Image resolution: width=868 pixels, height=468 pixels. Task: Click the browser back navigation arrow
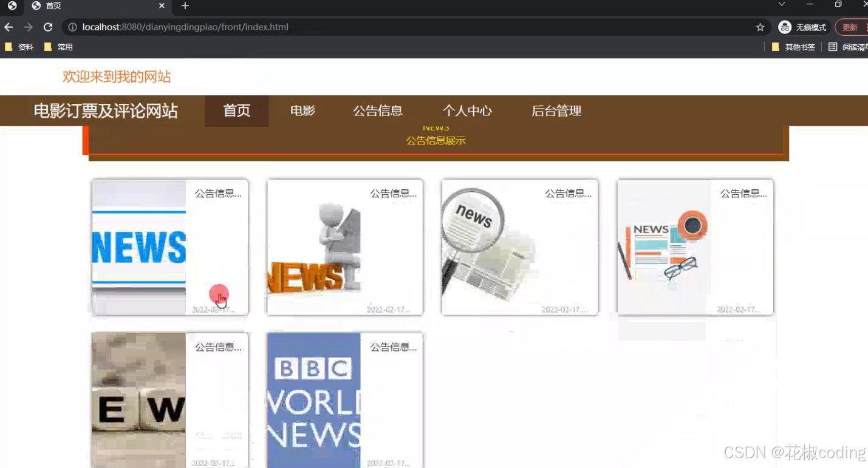point(9,27)
